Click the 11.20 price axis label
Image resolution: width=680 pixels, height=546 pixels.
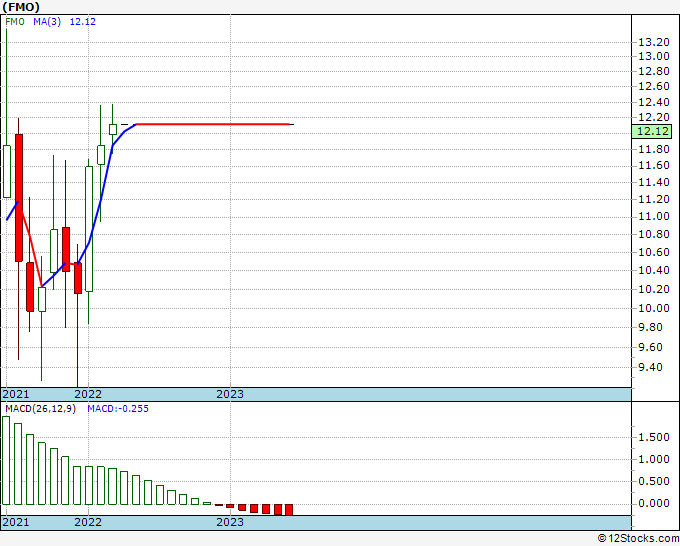(654, 199)
